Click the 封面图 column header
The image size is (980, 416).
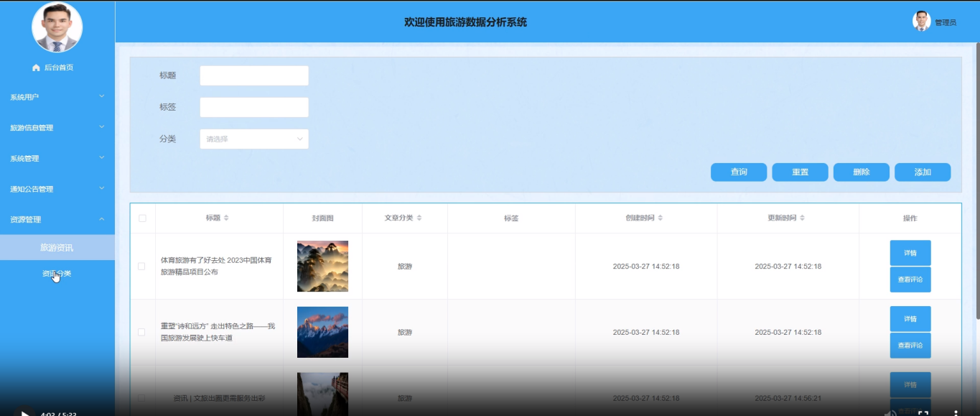point(322,218)
